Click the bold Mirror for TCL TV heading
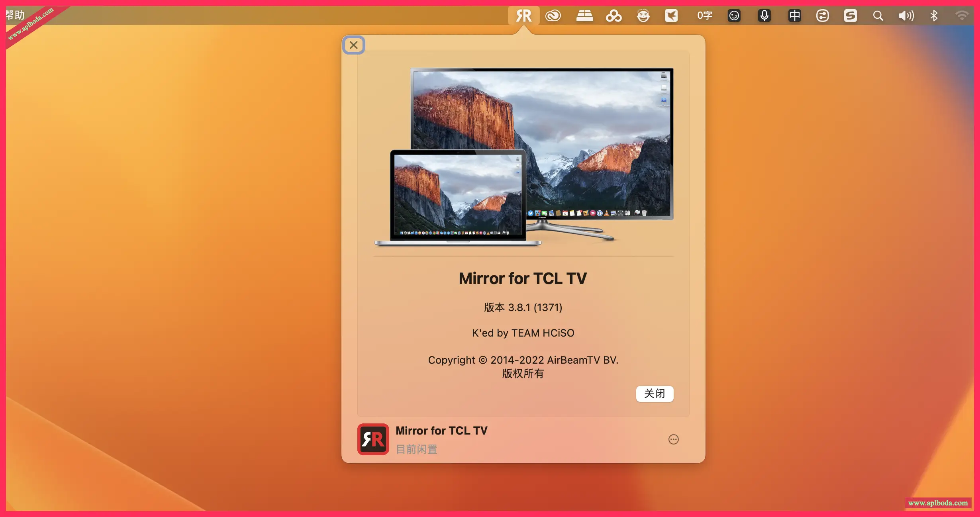This screenshot has width=980, height=517. [523, 278]
